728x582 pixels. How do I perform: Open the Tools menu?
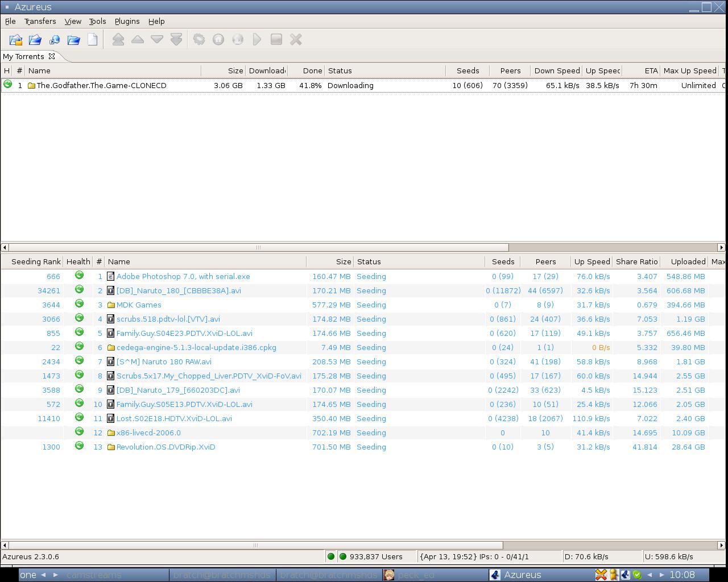[97, 21]
